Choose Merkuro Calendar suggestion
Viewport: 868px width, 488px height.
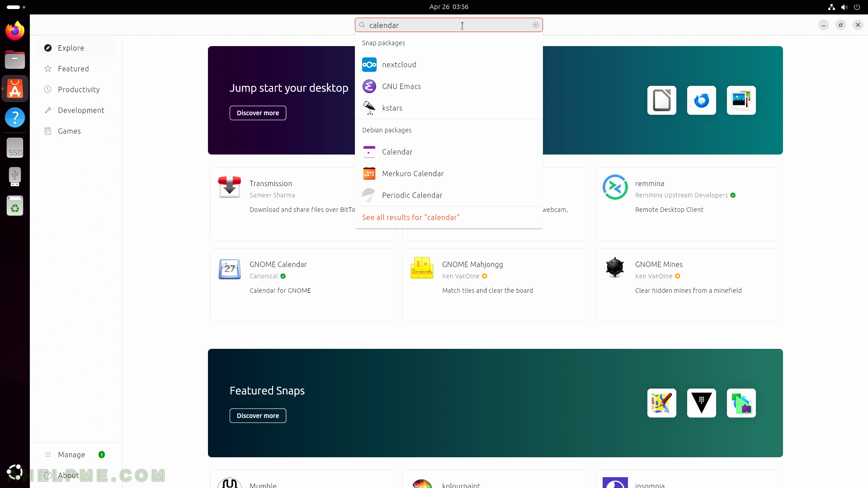tap(449, 174)
